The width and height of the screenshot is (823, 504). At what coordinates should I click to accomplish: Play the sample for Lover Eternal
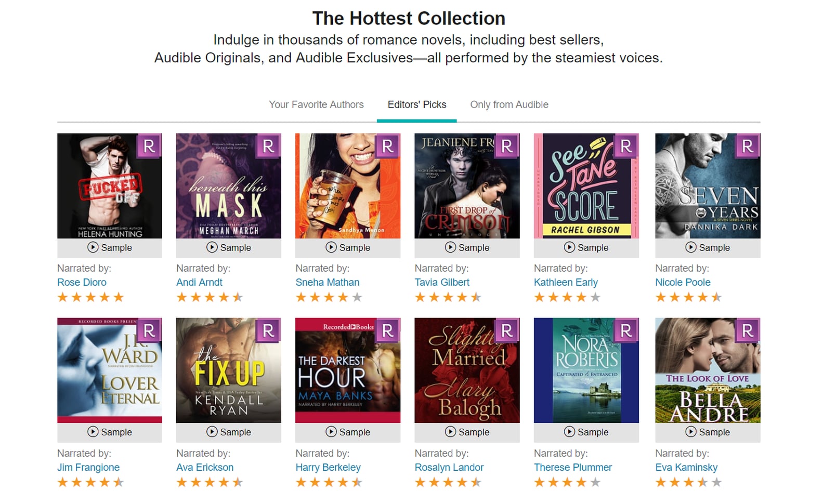click(x=110, y=432)
